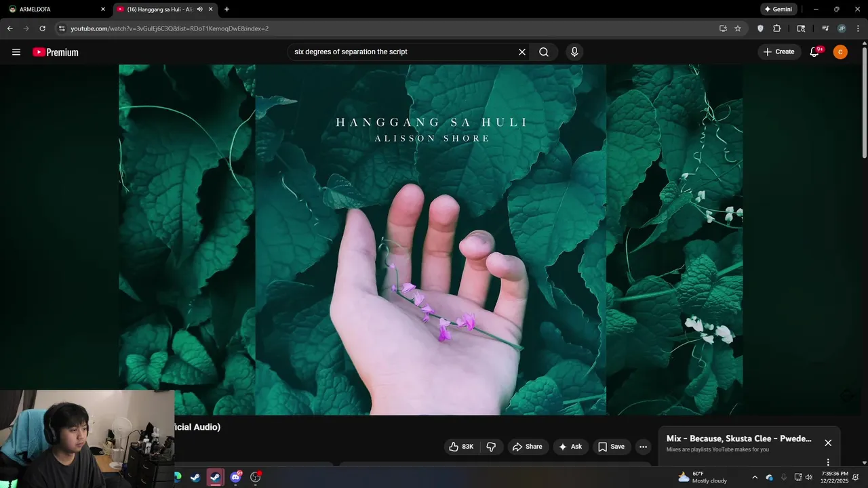The width and height of the screenshot is (868, 488).
Task: Open YouTube notifications bell
Action: 815,52
